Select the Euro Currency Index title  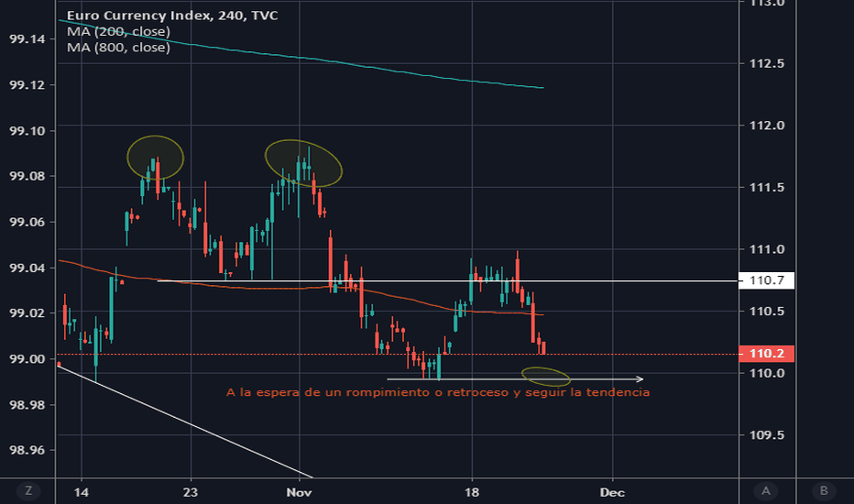coord(172,16)
